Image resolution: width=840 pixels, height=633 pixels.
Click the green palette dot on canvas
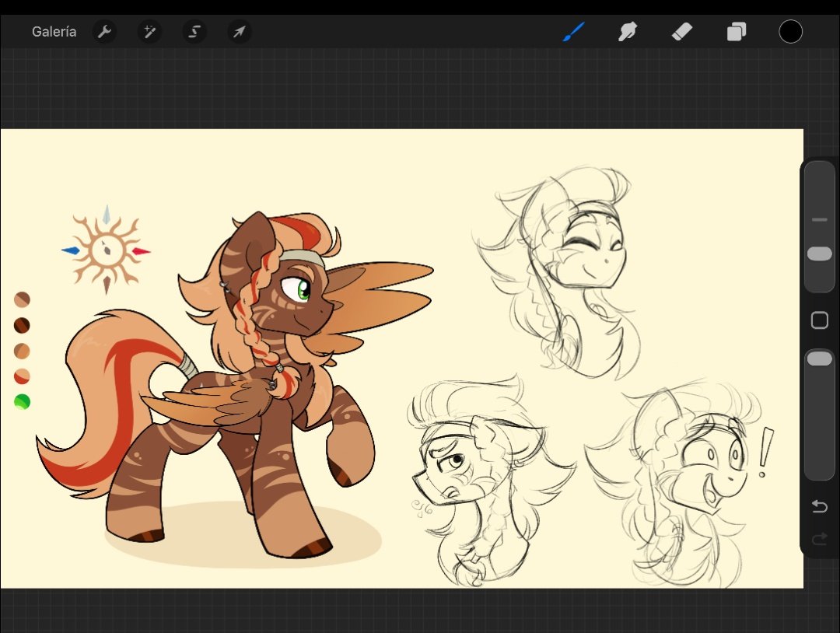[x=22, y=401]
